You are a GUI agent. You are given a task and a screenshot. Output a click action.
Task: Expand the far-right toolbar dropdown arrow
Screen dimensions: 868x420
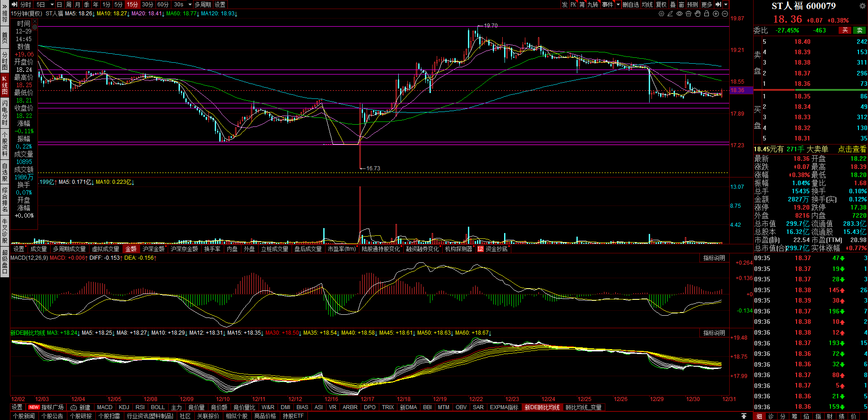pos(726,5)
